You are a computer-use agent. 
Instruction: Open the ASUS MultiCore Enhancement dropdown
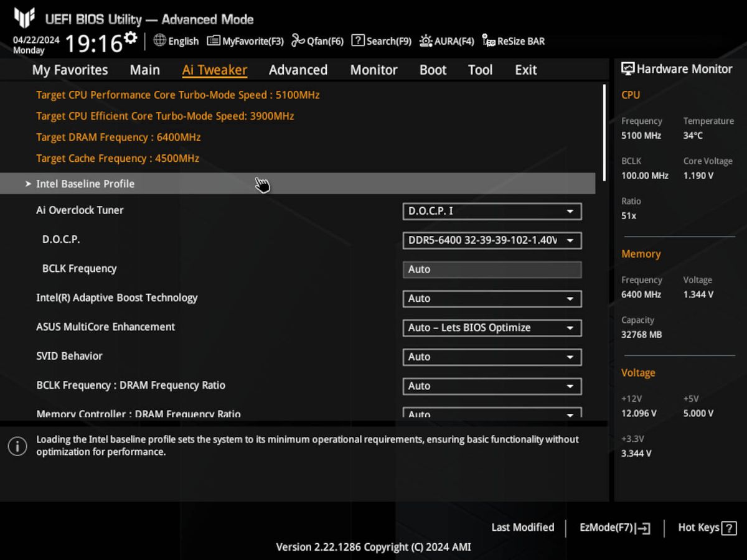point(492,328)
